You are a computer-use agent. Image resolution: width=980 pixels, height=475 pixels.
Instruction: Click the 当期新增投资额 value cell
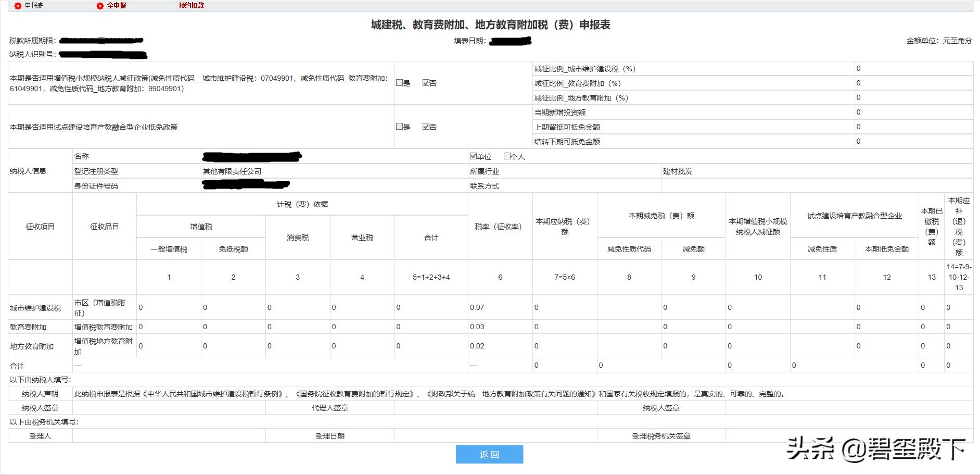pos(885,112)
